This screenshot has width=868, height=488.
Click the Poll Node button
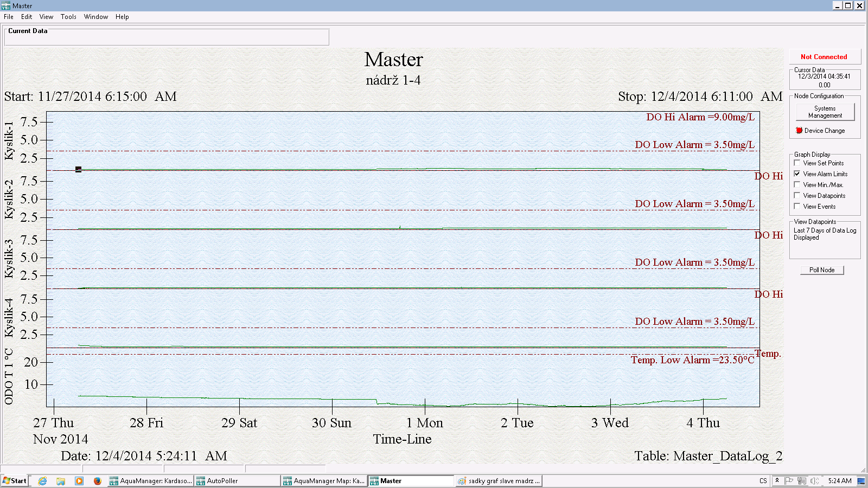[x=822, y=270]
